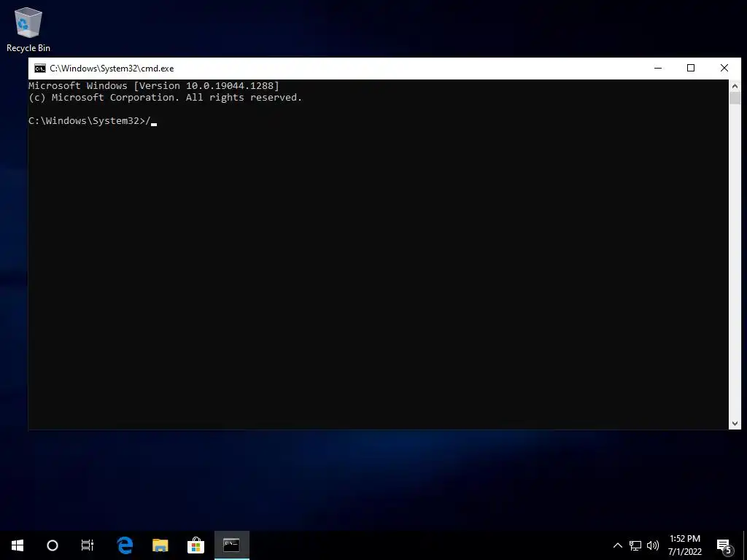This screenshot has height=560, width=747.
Task: Click the console scrollbar up arrow
Action: pos(735,86)
